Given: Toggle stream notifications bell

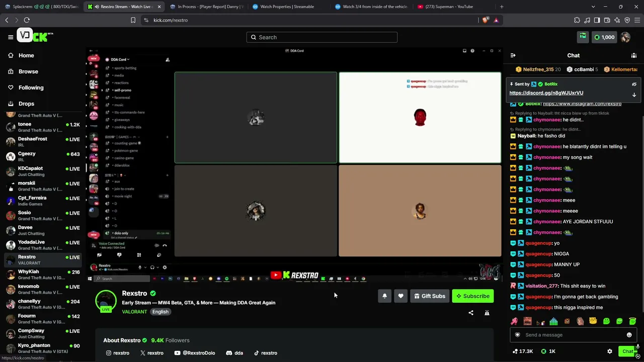Looking at the screenshot, I should tap(384, 296).
